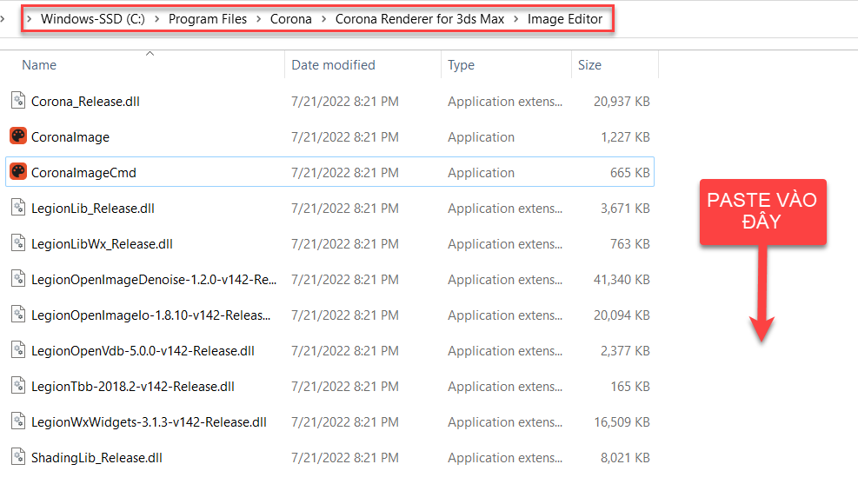This screenshot has width=858, height=504.
Task: Expand chevron after Corona breadcrumb
Action: (323, 19)
